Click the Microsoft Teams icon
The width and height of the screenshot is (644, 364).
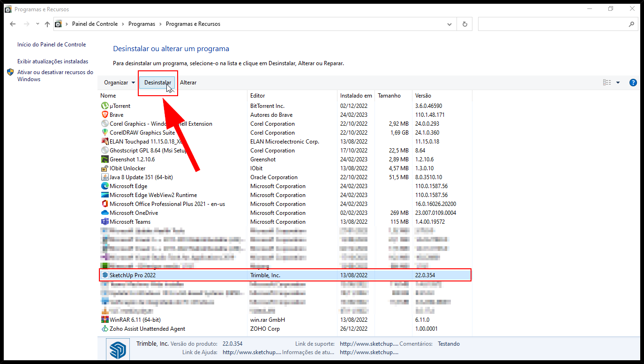[x=105, y=222]
